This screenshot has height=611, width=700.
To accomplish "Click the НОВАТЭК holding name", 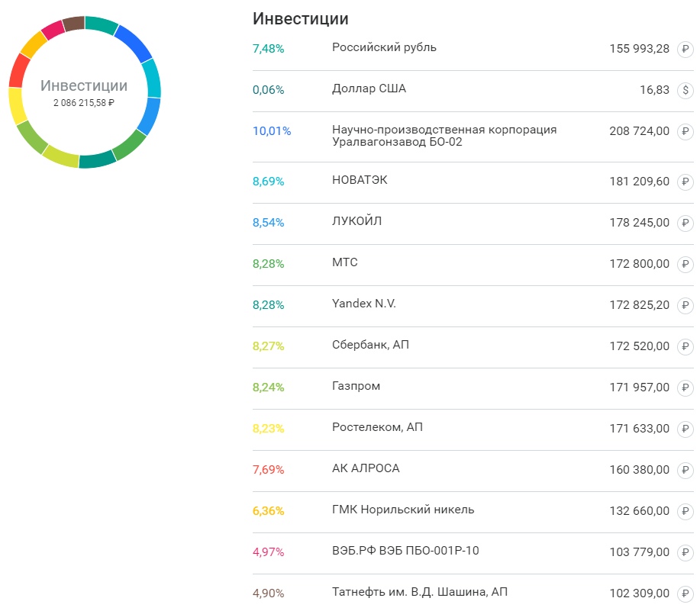I will (x=360, y=180).
